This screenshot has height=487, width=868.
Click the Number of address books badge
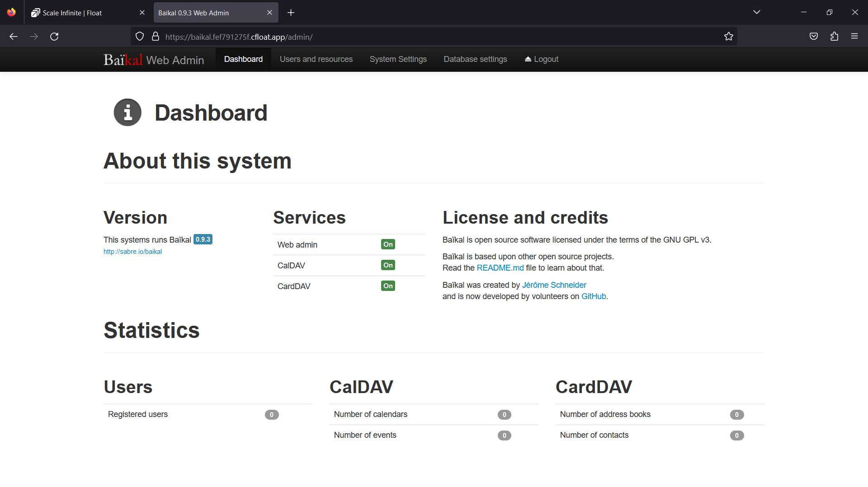click(737, 415)
